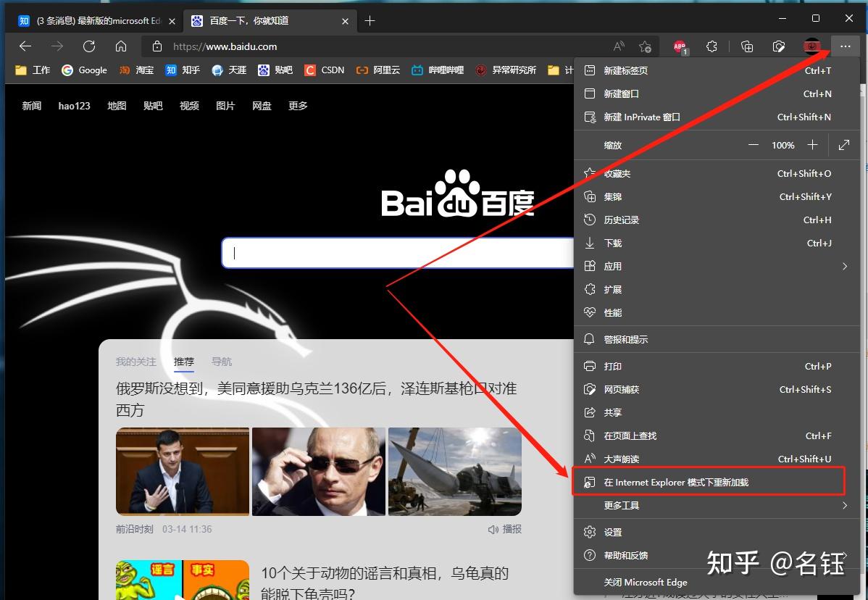Open a new tab with the plus button
This screenshot has width=868, height=600.
pos(370,21)
